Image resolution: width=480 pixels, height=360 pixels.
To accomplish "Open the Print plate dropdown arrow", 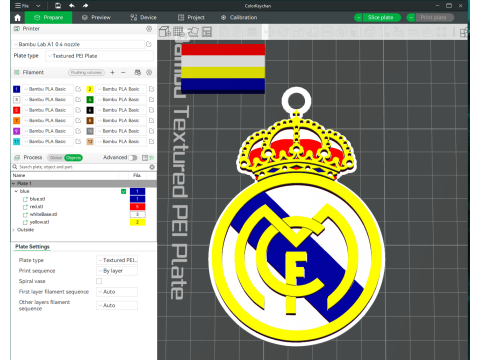I will click(411, 18).
